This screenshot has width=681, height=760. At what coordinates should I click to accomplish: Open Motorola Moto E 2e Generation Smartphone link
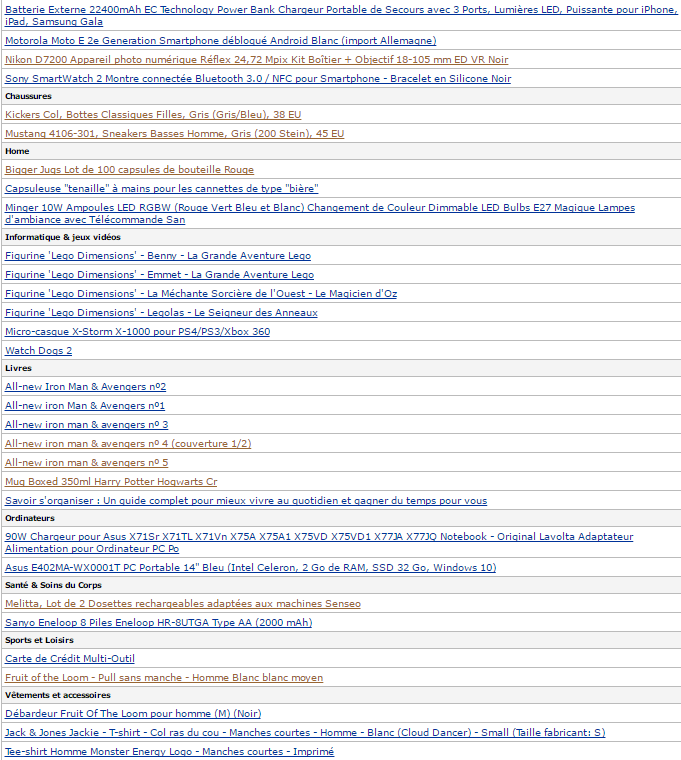pyautogui.click(x=221, y=41)
